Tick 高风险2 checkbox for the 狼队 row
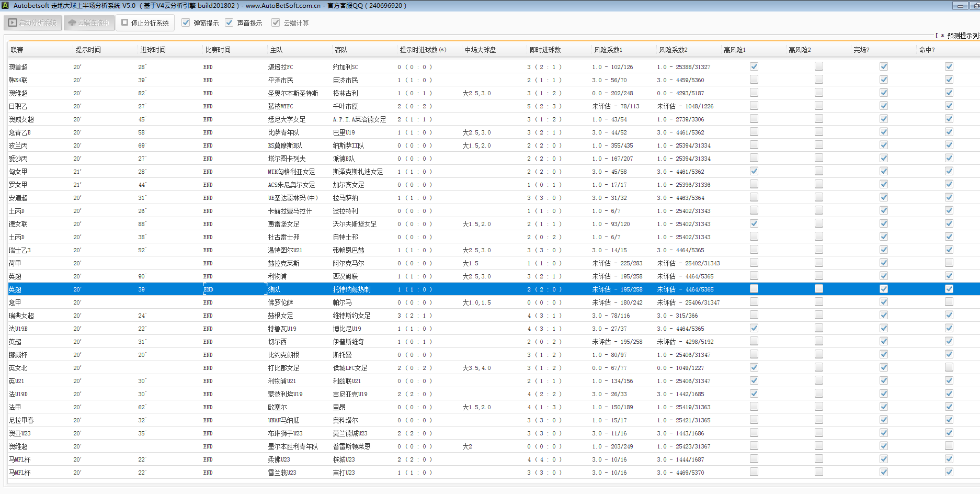 tap(818, 289)
